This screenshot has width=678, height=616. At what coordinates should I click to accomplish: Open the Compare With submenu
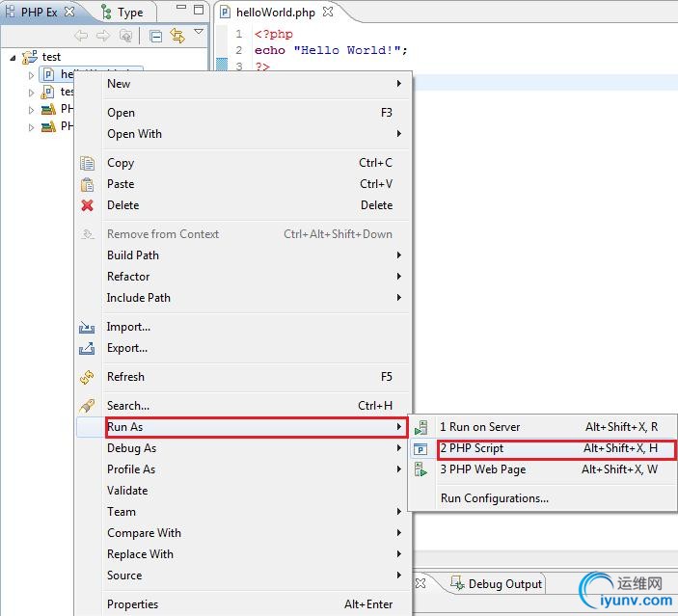256,532
